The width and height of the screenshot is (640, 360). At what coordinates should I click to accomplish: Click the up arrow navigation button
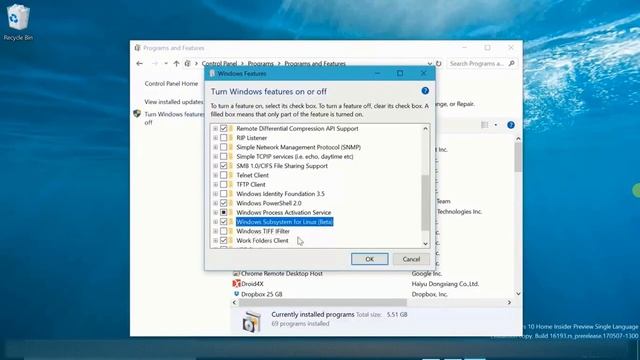click(x=176, y=64)
